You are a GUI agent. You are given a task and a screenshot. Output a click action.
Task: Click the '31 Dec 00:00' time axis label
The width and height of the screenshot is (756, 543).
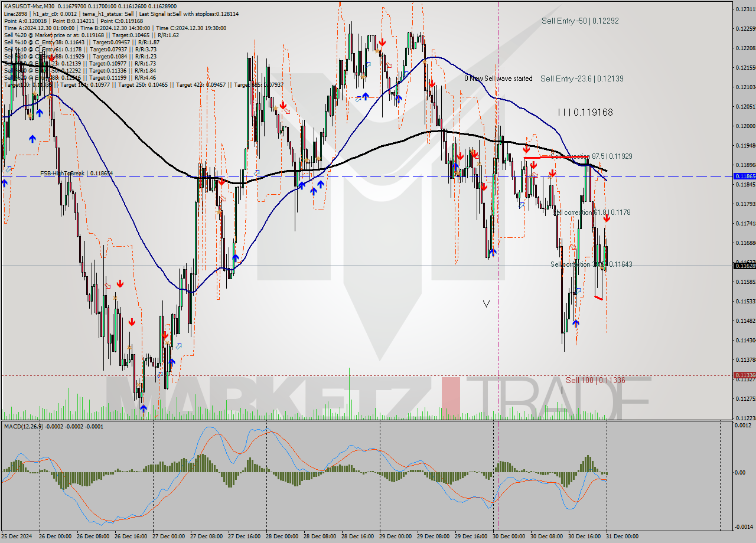tap(623, 537)
